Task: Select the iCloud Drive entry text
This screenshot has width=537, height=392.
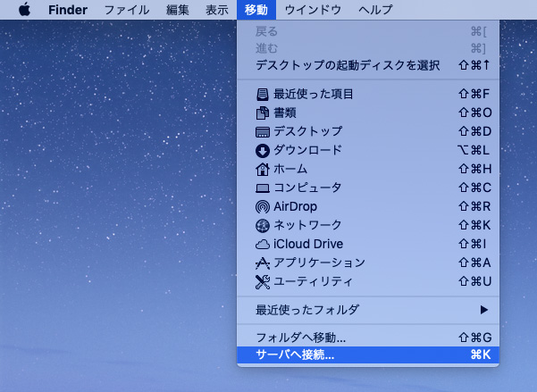Action: point(308,244)
